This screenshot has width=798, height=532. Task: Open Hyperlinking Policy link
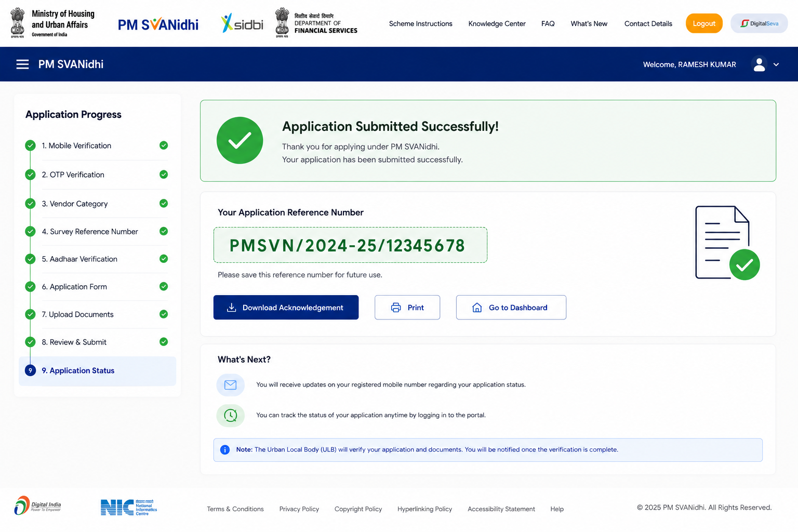coord(424,509)
